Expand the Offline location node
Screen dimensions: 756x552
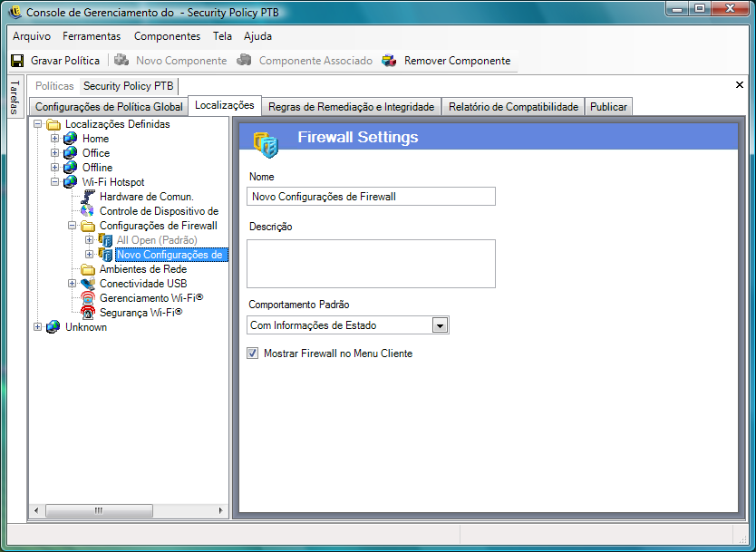pyautogui.click(x=55, y=168)
